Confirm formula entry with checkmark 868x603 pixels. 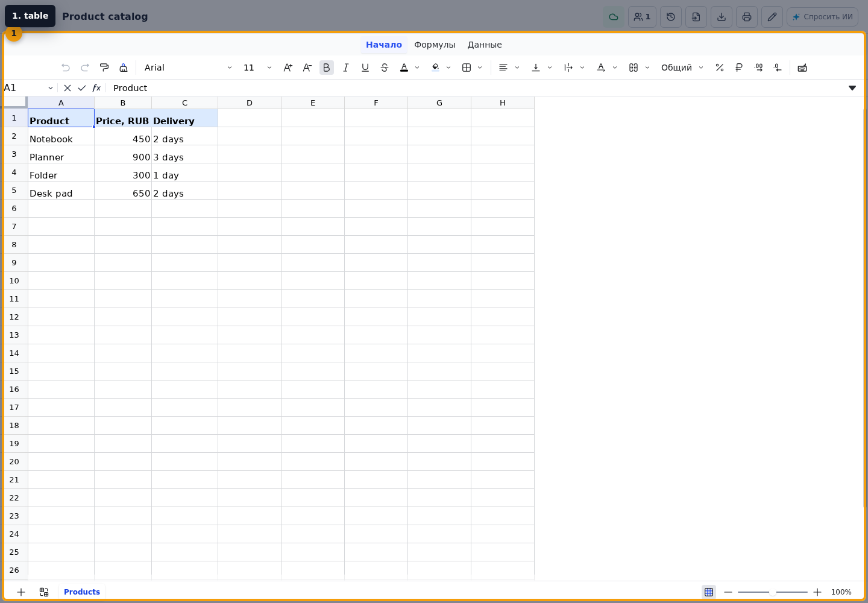[82, 88]
